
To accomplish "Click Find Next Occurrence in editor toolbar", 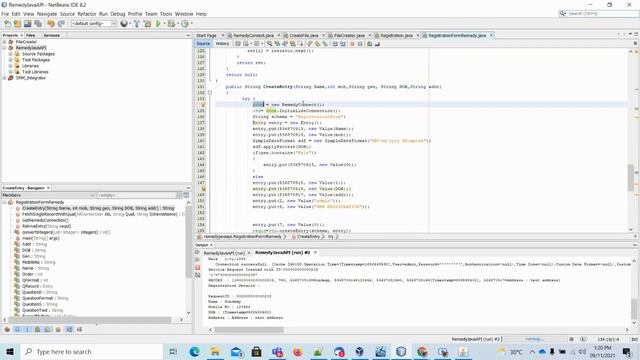I will pyautogui.click(x=285, y=44).
